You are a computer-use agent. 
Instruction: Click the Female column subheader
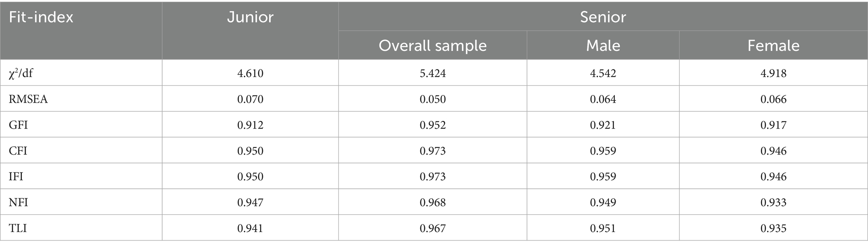point(773,45)
